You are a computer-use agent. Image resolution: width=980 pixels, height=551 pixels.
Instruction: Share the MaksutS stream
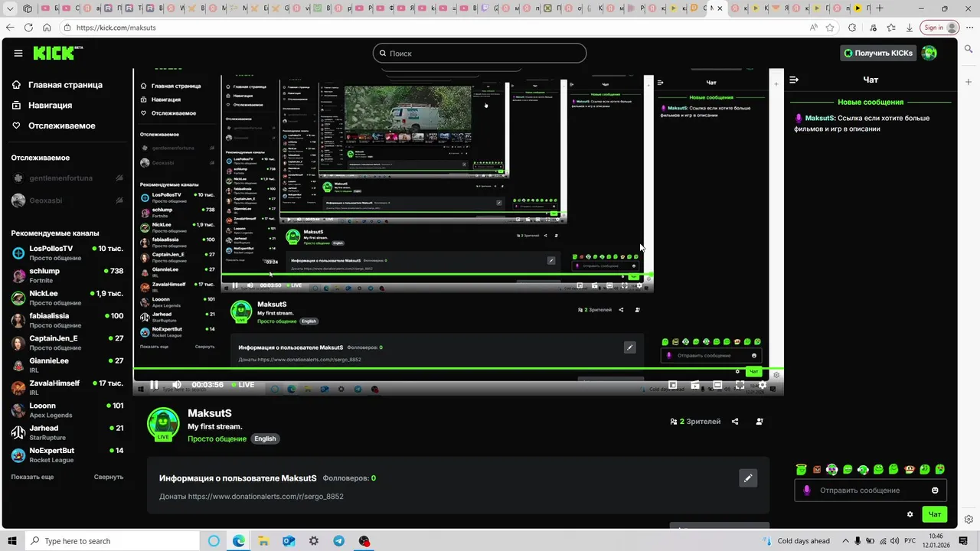[735, 421]
